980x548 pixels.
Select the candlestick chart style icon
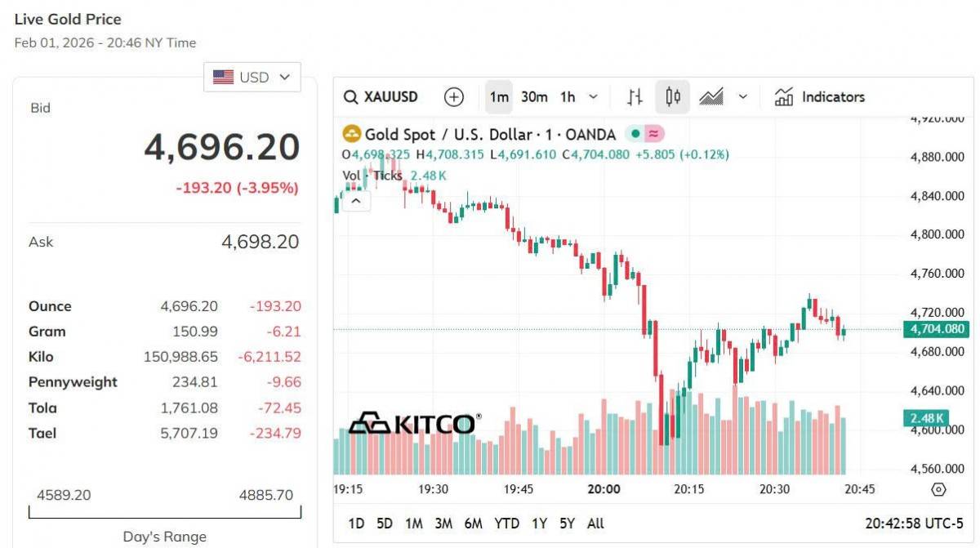(673, 97)
